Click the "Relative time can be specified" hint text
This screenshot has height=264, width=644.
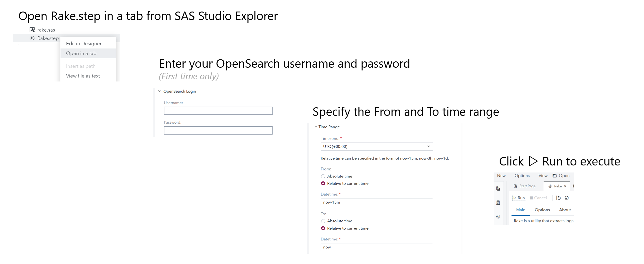[385, 158]
